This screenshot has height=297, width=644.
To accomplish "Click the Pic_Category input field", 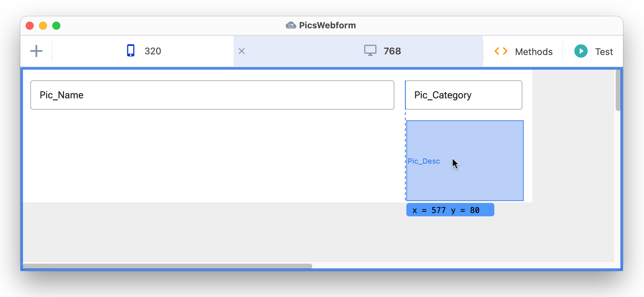I will point(463,95).
